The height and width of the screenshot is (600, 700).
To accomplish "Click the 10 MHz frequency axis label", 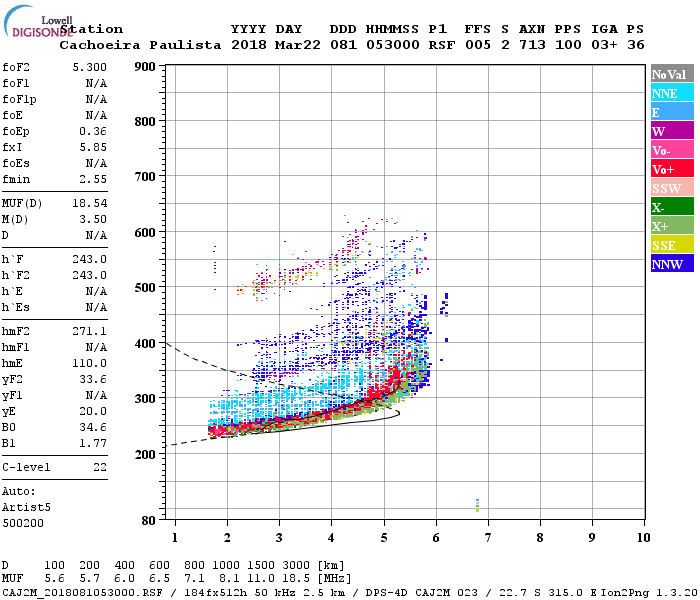I will point(643,538).
